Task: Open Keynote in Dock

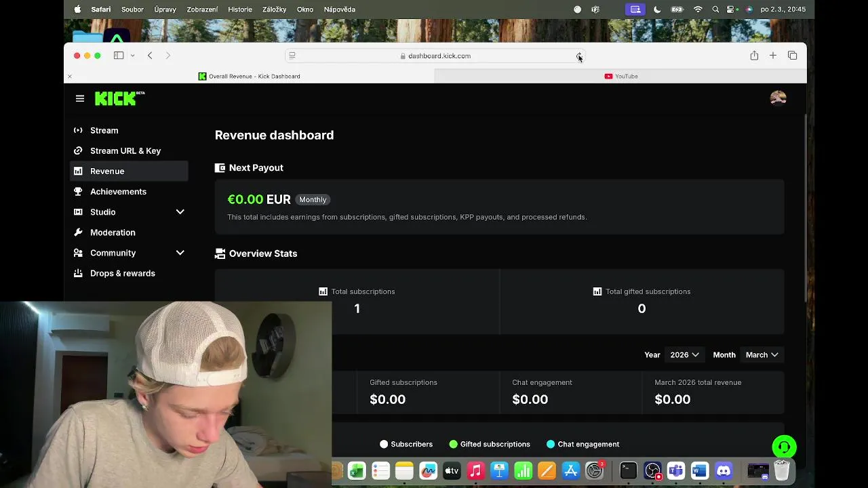Action: click(x=499, y=470)
